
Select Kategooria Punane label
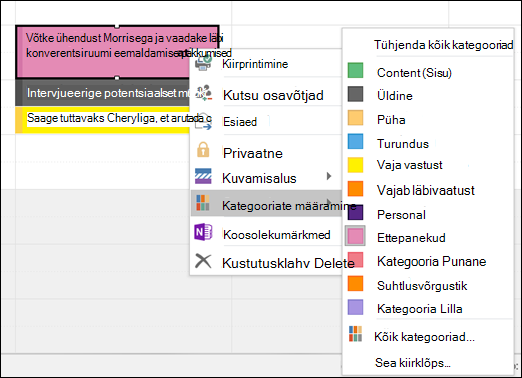[x=431, y=261]
